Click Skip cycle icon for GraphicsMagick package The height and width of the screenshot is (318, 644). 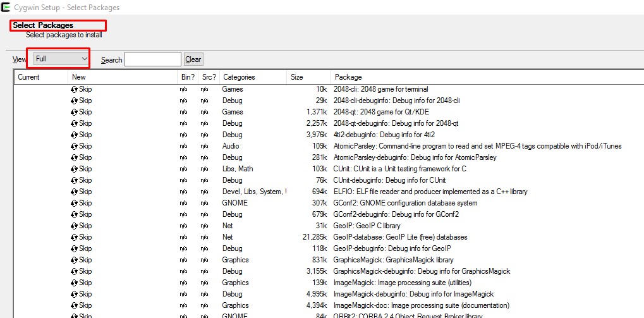point(74,260)
